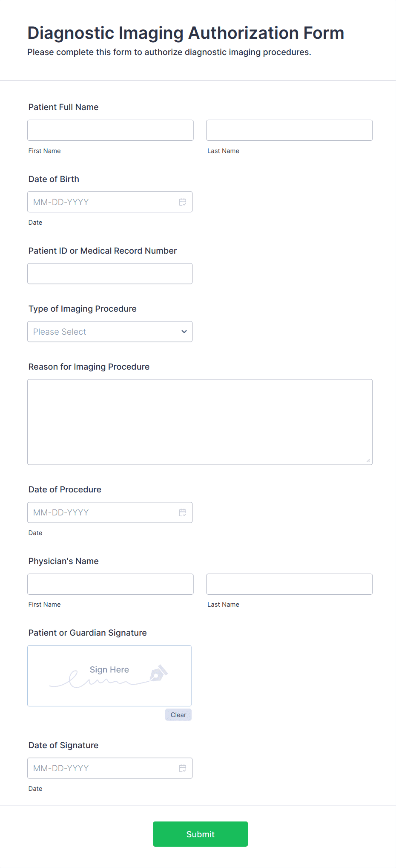396x868 pixels.
Task: Focus the patient First Name field
Action: [110, 130]
